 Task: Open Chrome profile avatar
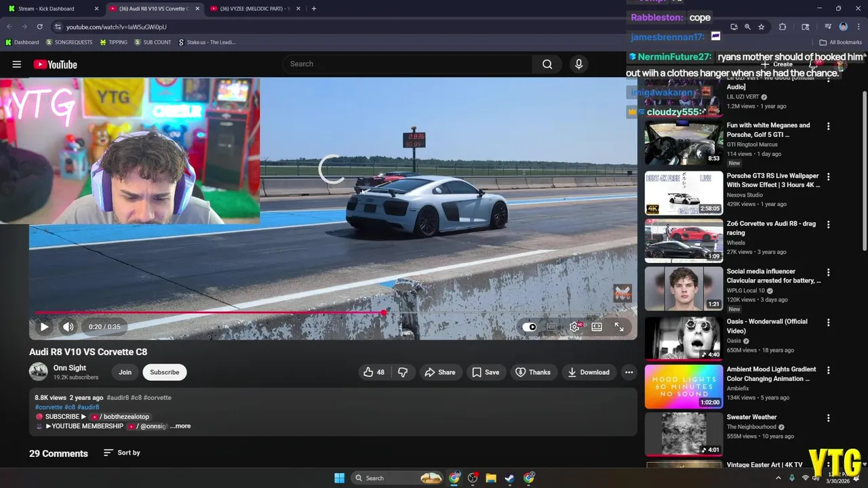(x=844, y=27)
